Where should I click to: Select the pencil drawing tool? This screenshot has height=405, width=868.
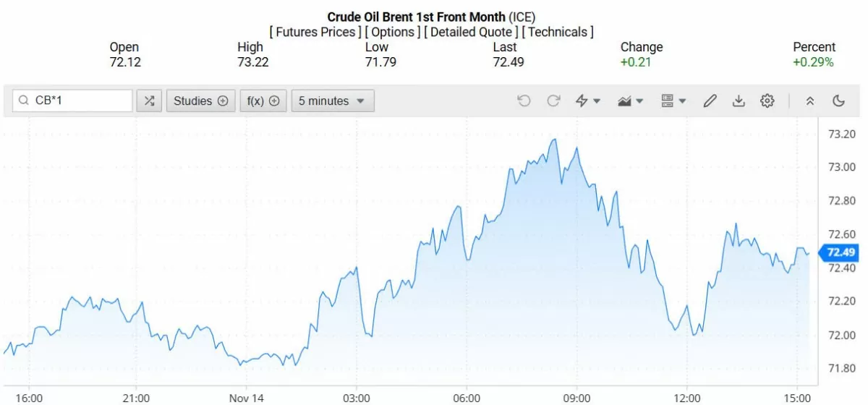coord(710,101)
